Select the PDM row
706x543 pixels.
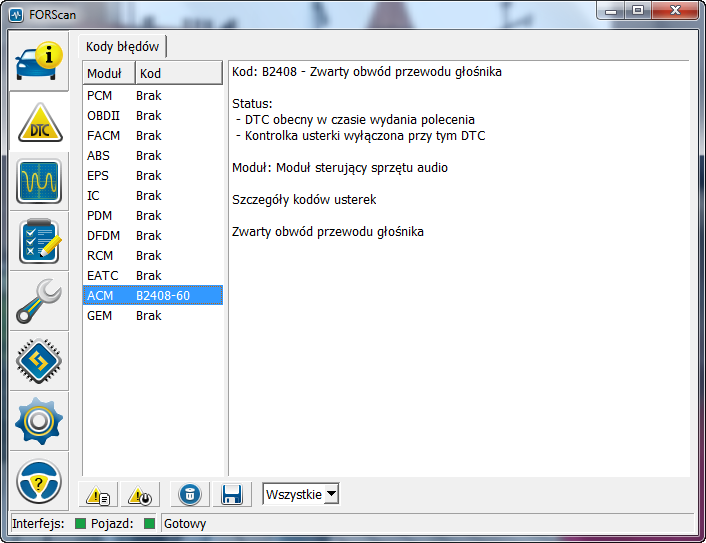point(153,216)
